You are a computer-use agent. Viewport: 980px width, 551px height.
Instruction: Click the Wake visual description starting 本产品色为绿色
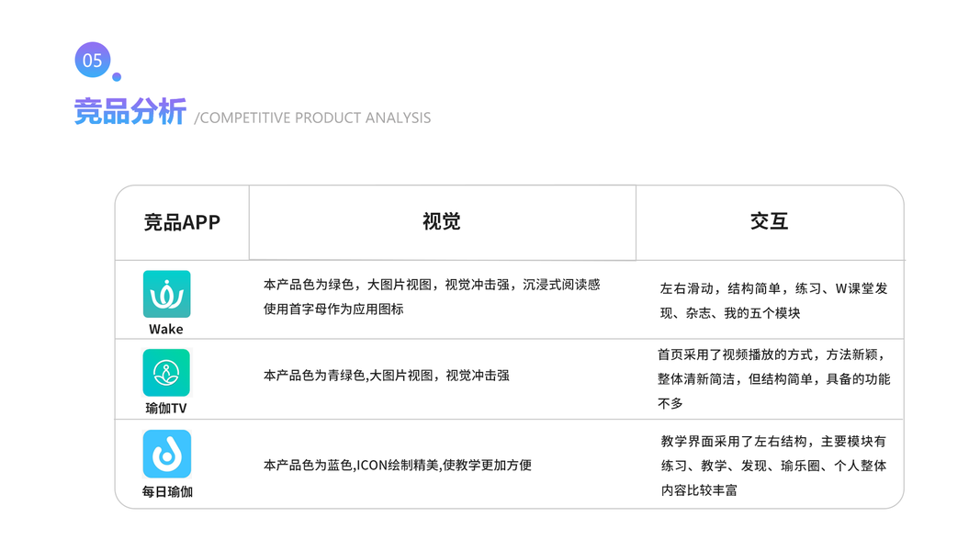point(432,285)
